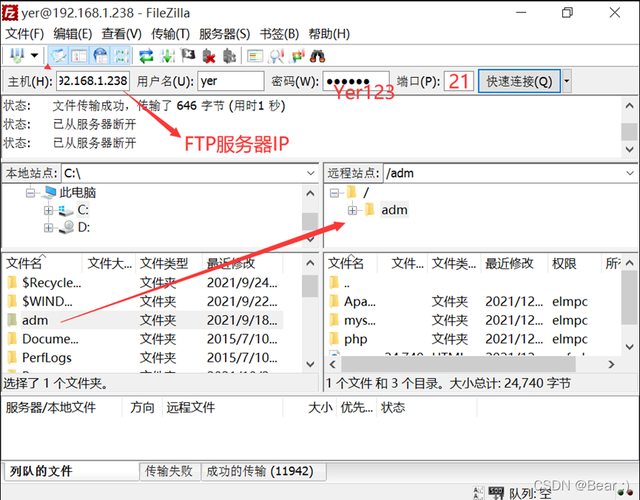Expand the C: drive node
Viewport: 640px width, 500px height.
click(49, 210)
